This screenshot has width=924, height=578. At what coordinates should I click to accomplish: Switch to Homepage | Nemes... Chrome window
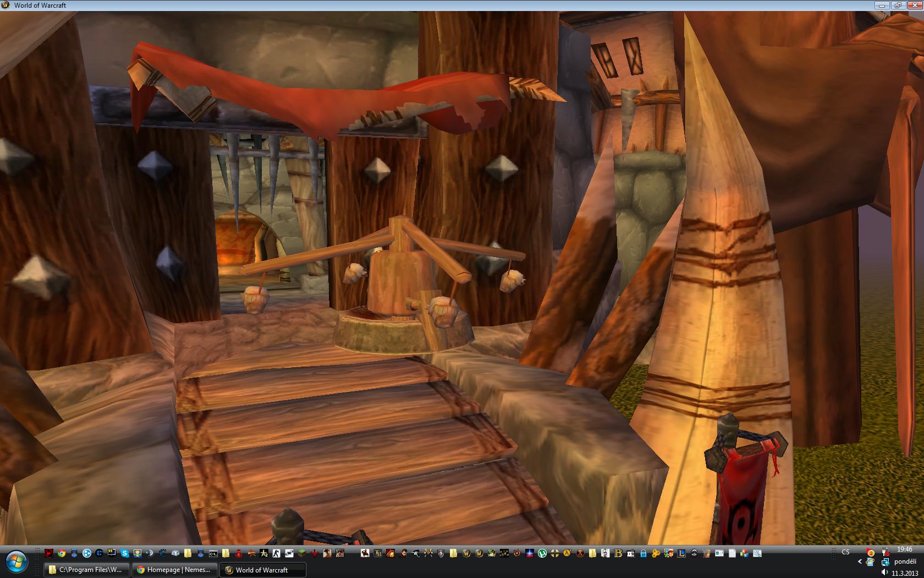click(x=175, y=570)
